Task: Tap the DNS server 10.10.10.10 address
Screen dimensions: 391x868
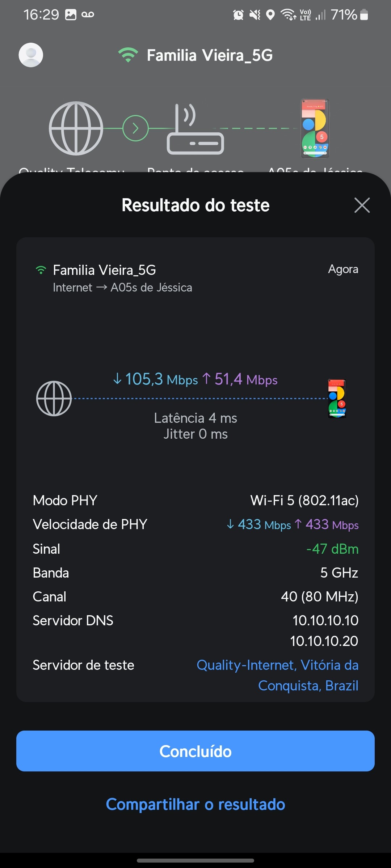Action: tap(325, 620)
